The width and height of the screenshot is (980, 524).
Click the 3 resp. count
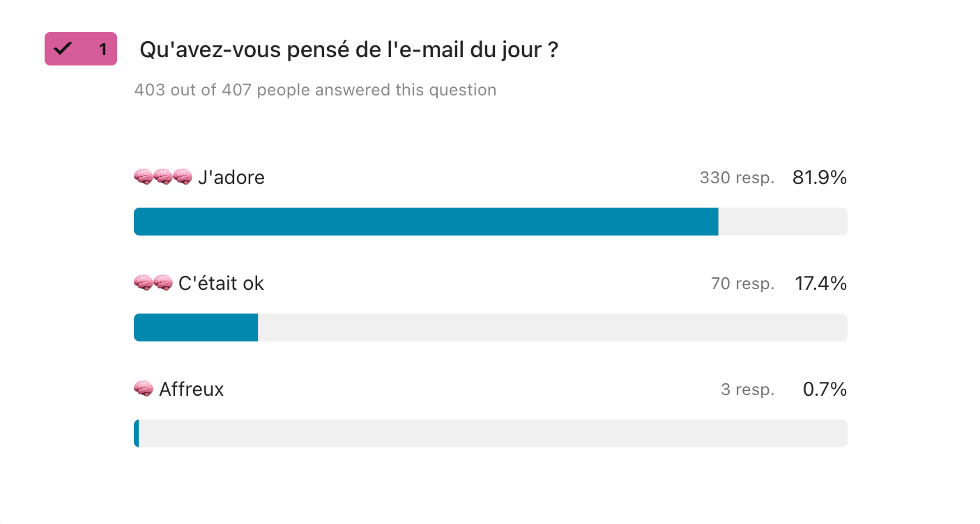747,390
